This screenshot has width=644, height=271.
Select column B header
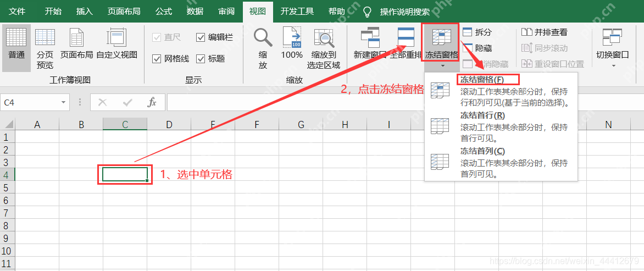coord(81,124)
